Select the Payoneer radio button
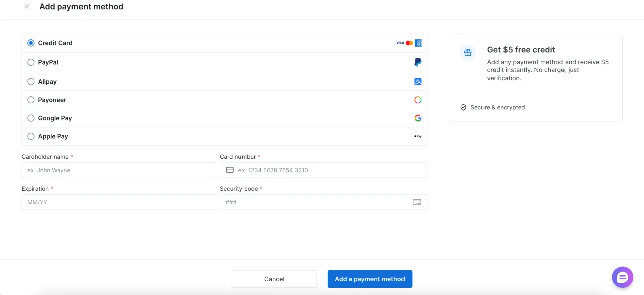Viewport: 644px width, 295px height. click(x=31, y=100)
